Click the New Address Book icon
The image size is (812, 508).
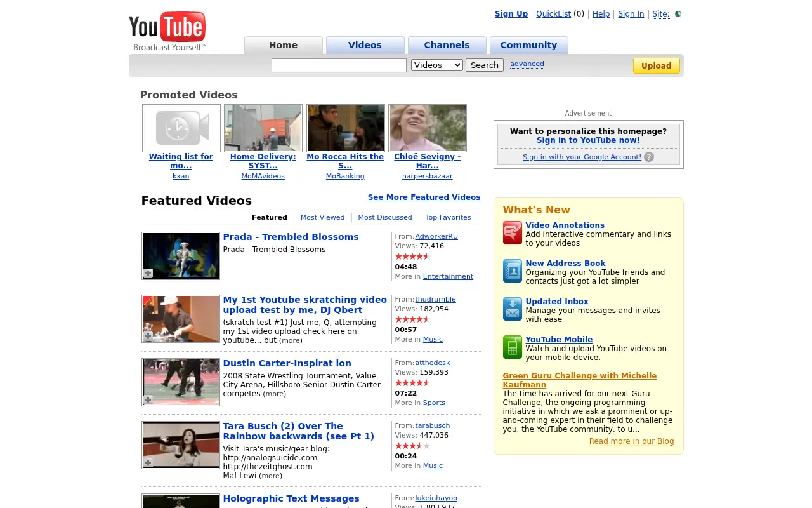click(513, 271)
